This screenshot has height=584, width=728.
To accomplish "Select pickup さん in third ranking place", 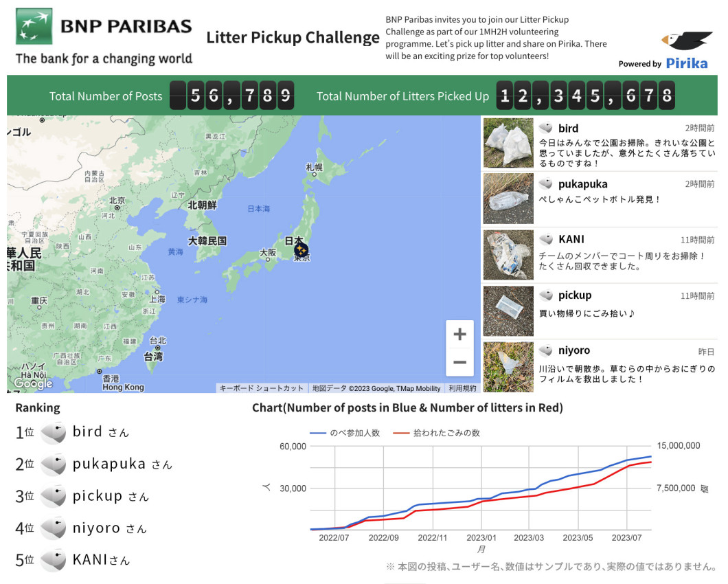I will (111, 496).
